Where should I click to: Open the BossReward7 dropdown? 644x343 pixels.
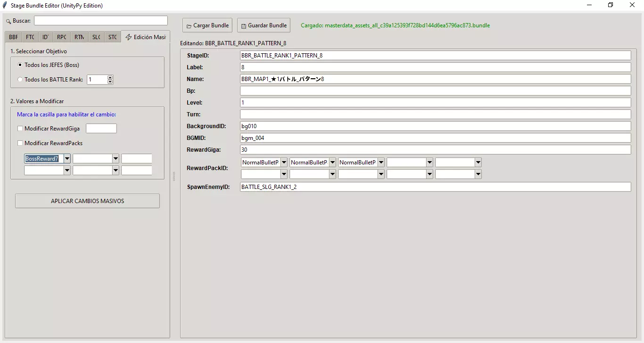point(67,159)
